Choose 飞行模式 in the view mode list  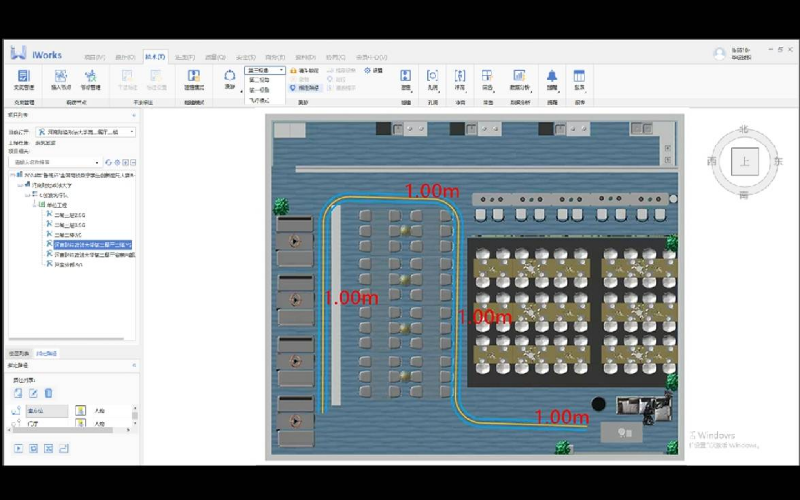coord(259,100)
